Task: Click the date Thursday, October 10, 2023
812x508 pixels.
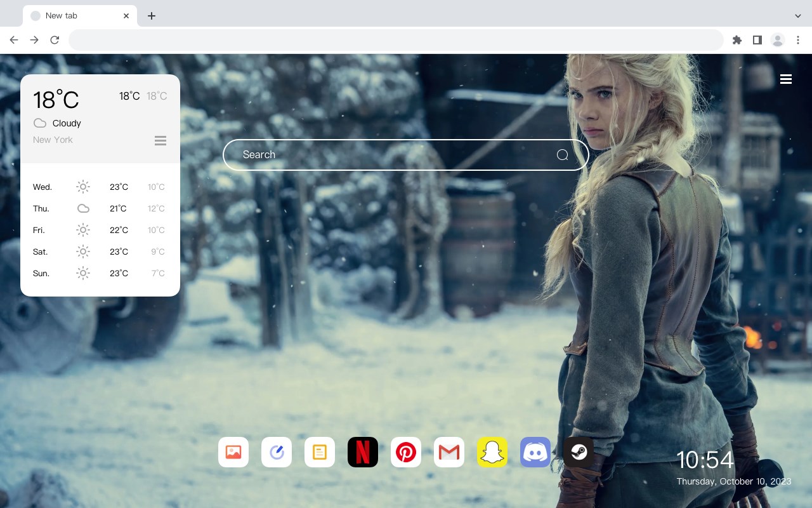Action: tap(734, 481)
